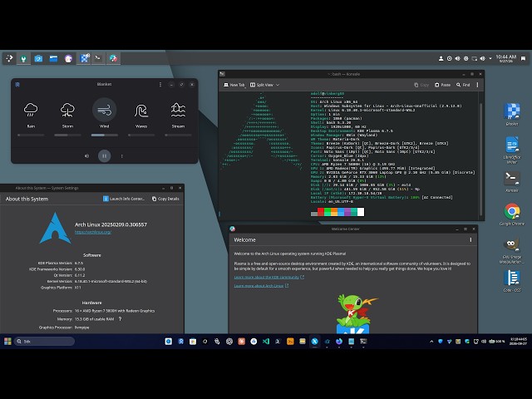Open Visual Studio Code from Windows taskbar
Image resolution: width=532 pixels, height=399 pixels.
pos(266,342)
